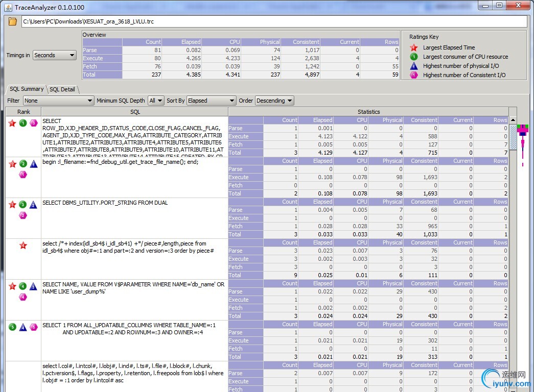Screen dimensions: 534x392
Task: Click pink hexagon on DBMS_UTILITY.PORT_STRING row
Action: point(23,215)
